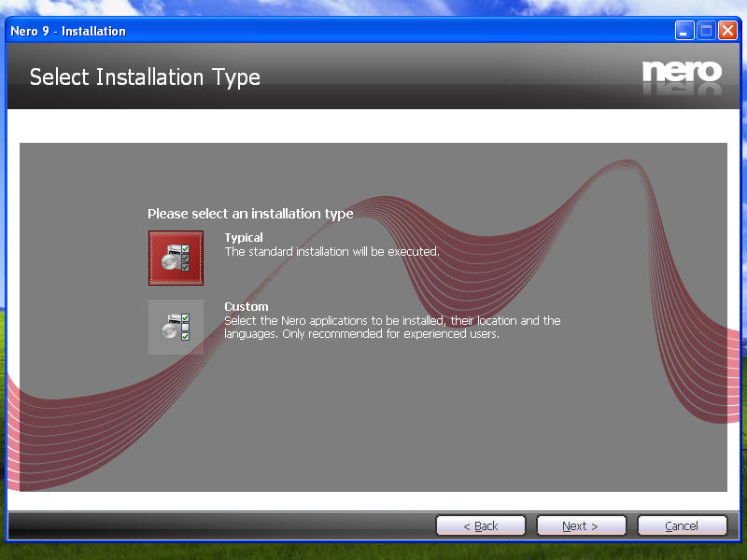
Task: Click the 'Typical' option label
Action: [244, 238]
